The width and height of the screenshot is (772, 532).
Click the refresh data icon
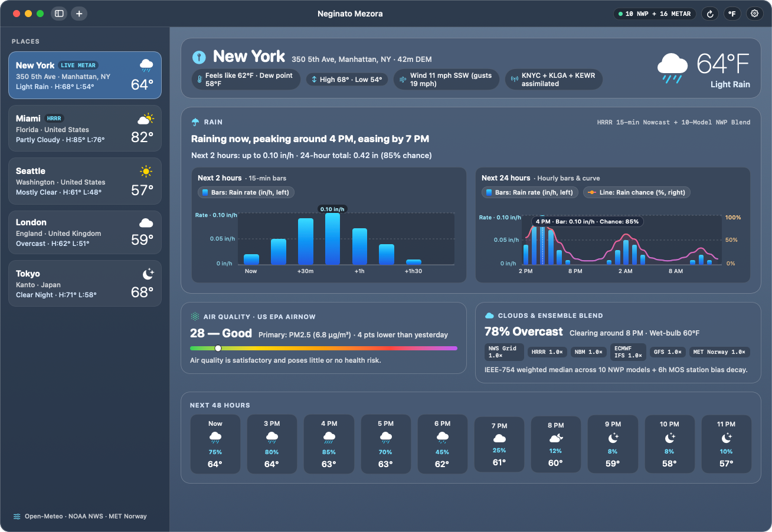tap(710, 14)
